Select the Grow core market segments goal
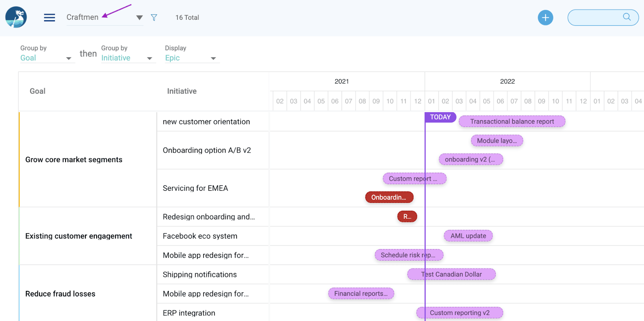Image resolution: width=644 pixels, height=321 pixels. point(74,160)
